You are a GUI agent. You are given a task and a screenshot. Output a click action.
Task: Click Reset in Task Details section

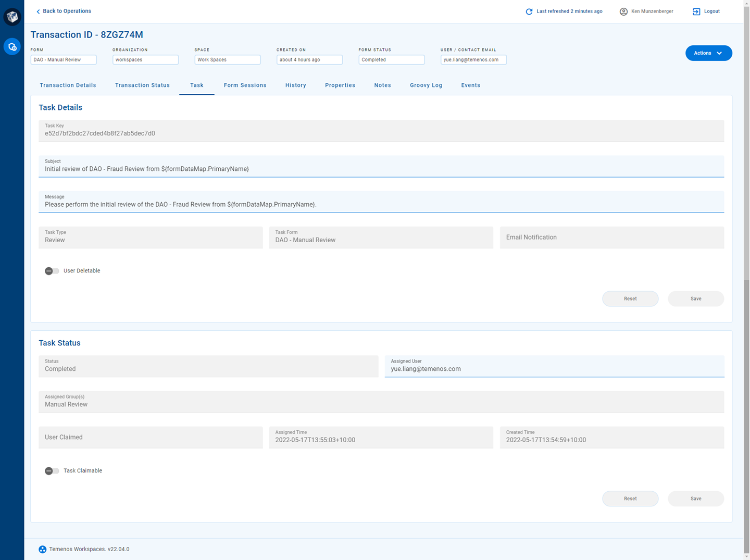(x=630, y=298)
